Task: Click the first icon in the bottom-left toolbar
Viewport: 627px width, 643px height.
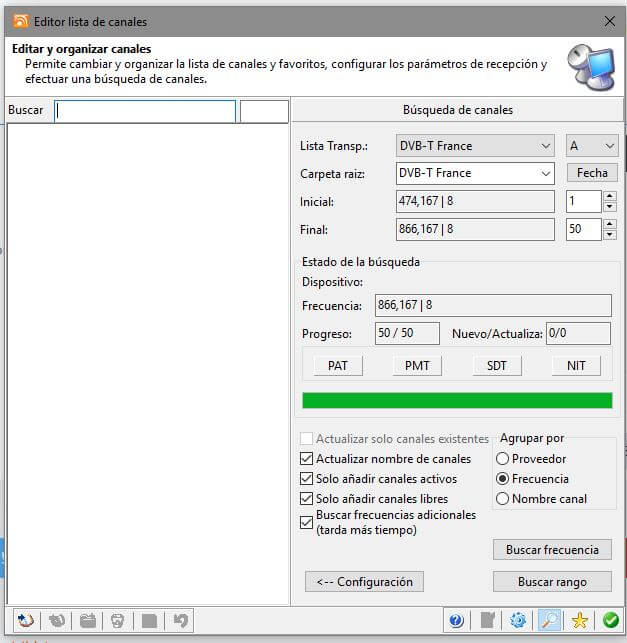Action: [25, 620]
